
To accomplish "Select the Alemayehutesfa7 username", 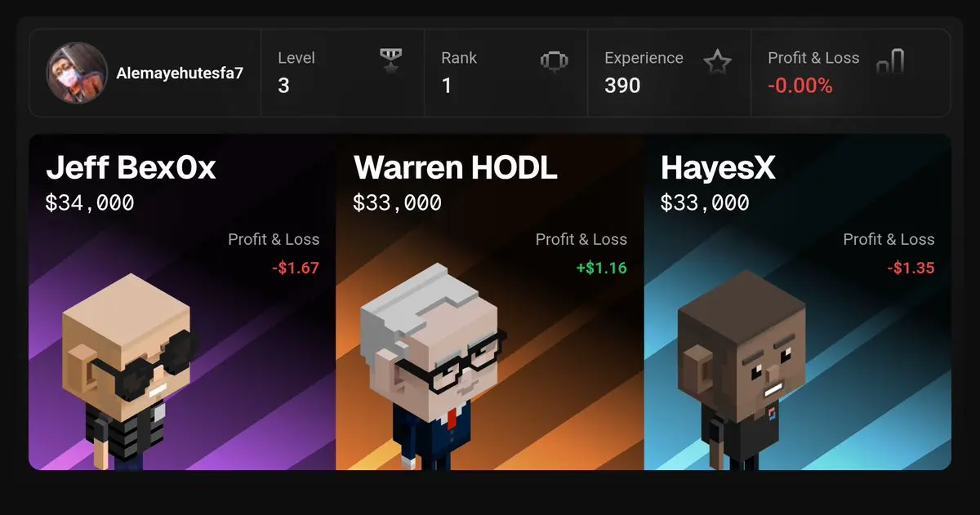I will pos(180,73).
